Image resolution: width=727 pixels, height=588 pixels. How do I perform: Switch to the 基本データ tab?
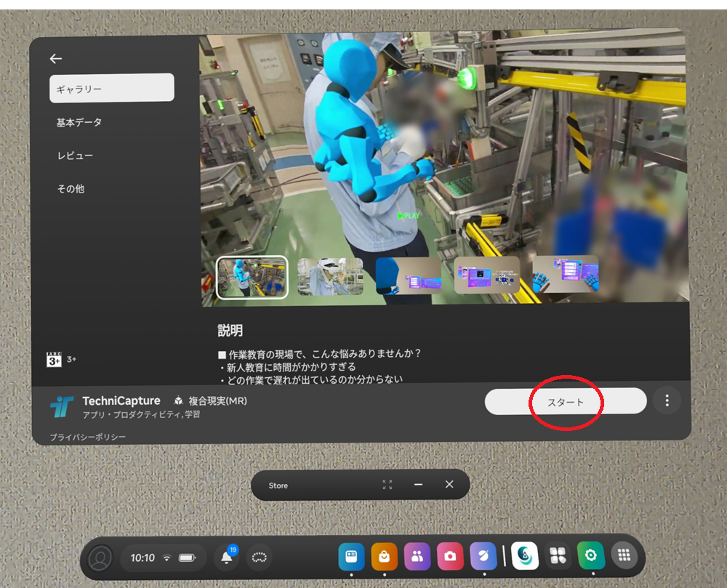[x=79, y=122]
